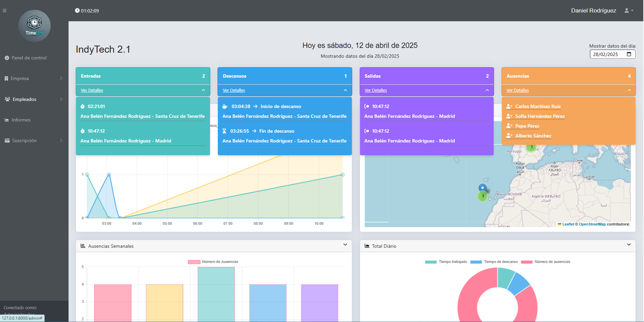Screen dimensions: 644x322
Task: Click the stopwatch icon at 02:21:01
Action: 83,106
